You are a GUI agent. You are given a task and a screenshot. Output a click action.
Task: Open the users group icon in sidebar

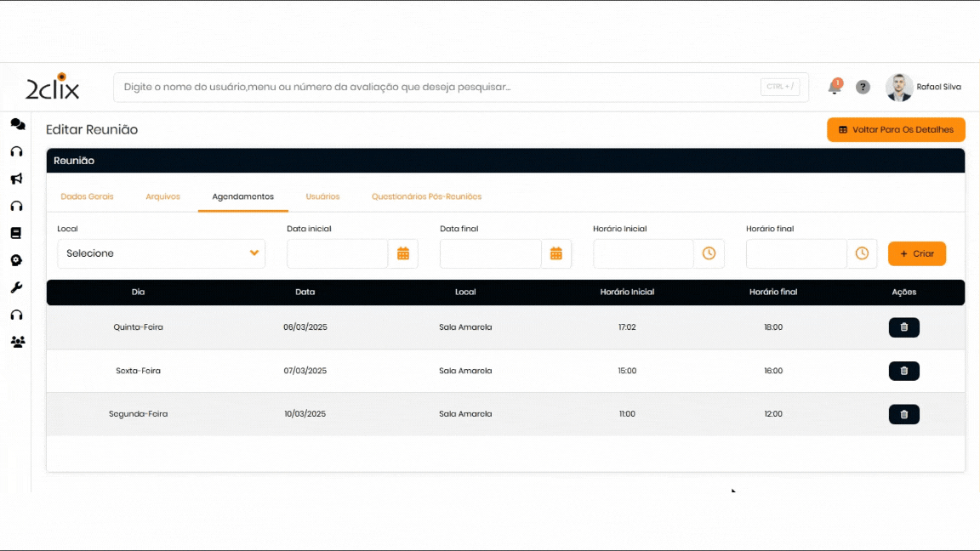click(17, 342)
